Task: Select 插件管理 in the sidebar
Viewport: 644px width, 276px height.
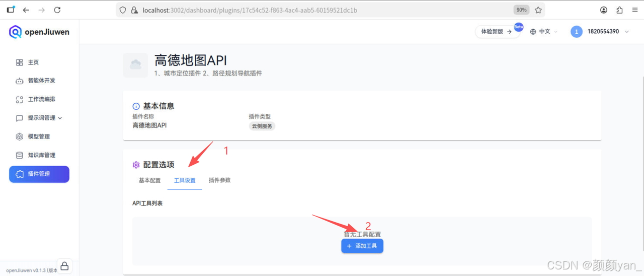Action: 39,174
